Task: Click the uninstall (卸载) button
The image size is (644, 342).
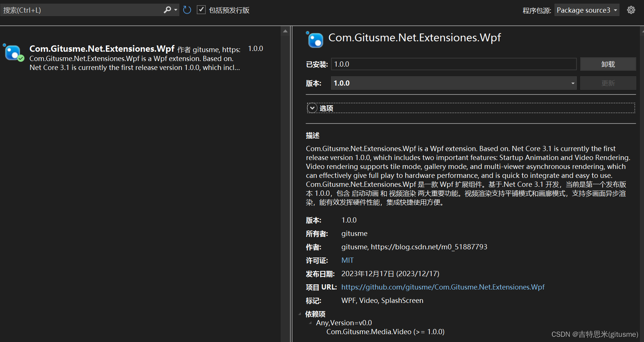Action: pyautogui.click(x=608, y=64)
